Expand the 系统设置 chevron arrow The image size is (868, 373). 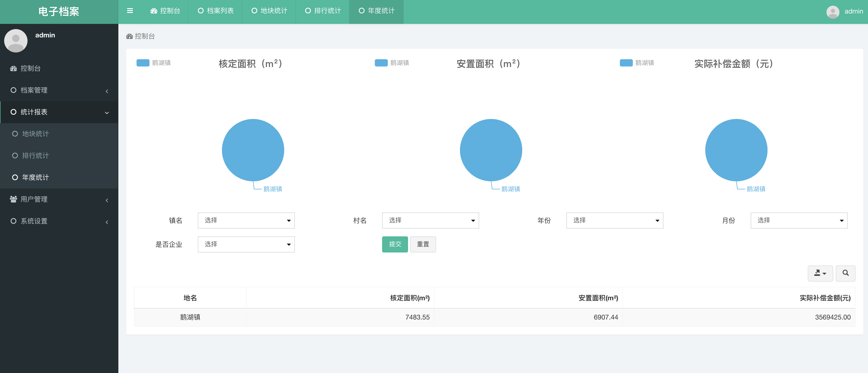[107, 222]
